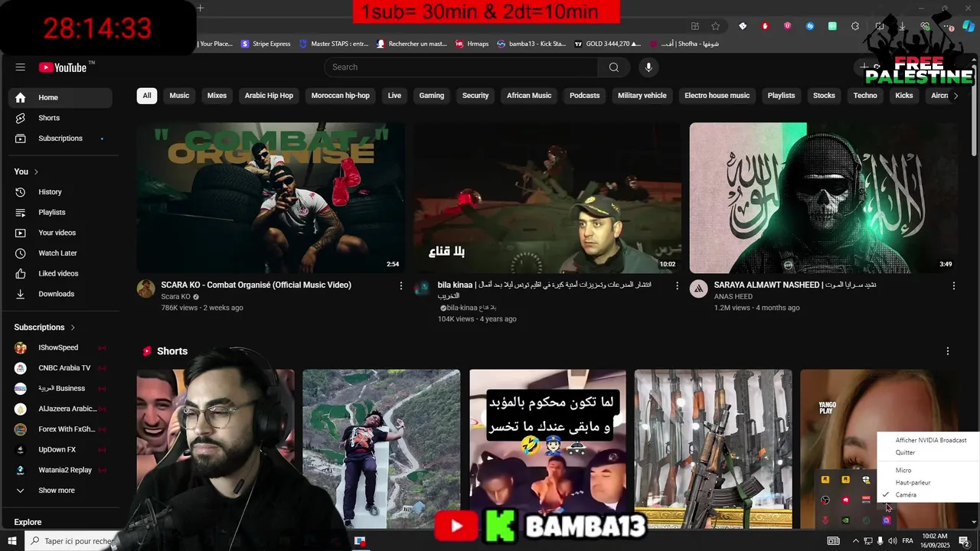Image resolution: width=980 pixels, height=551 pixels.
Task: Open Shorts in the sidebar
Action: pyautogui.click(x=60, y=118)
